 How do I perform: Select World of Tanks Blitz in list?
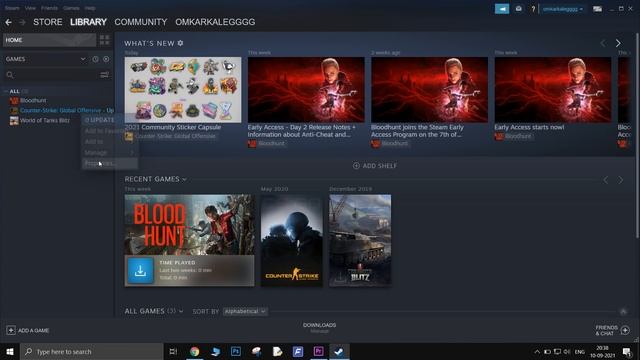40,120
